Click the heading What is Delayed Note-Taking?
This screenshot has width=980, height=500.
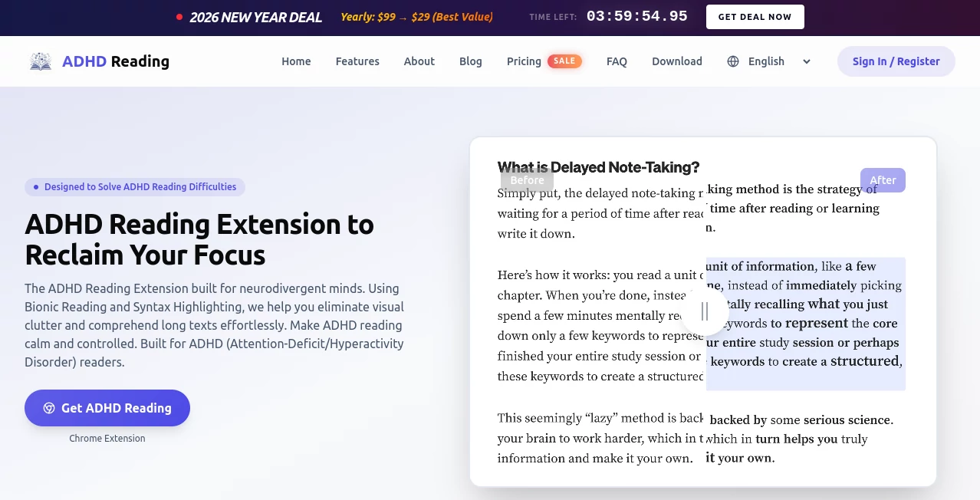pyautogui.click(x=598, y=167)
